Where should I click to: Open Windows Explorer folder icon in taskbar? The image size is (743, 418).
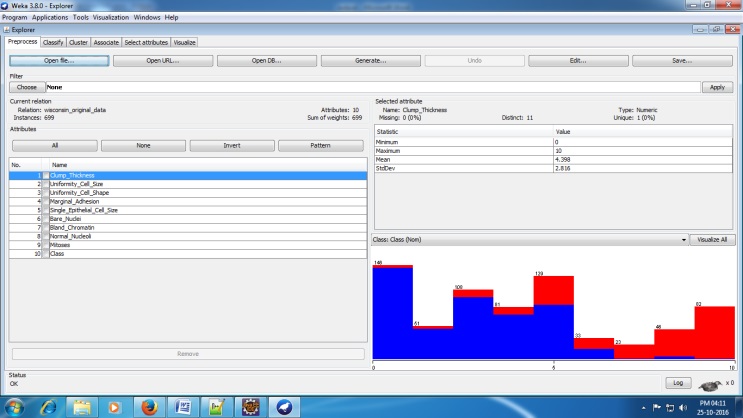point(80,407)
